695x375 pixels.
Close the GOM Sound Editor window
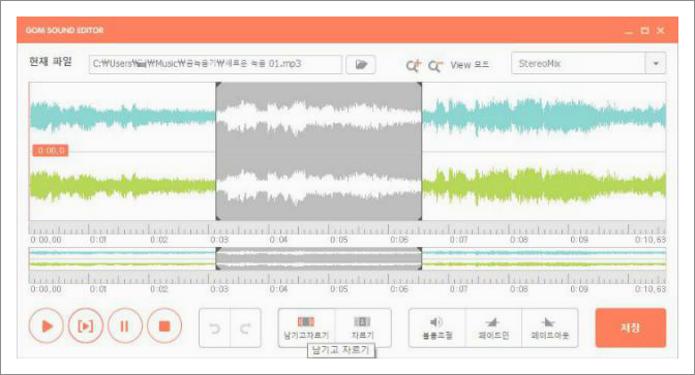pos(660,31)
